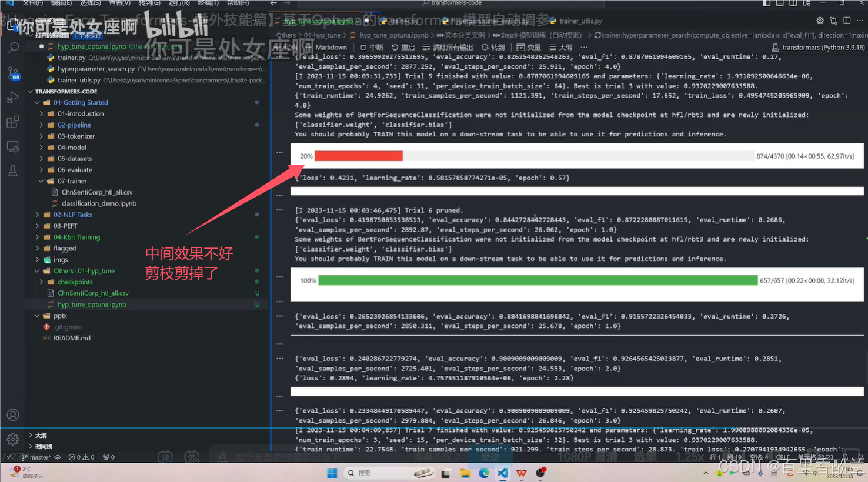Image resolution: width=868 pixels, height=482 pixels.
Task: Open the Manage gear in activity bar
Action: (x=13, y=439)
